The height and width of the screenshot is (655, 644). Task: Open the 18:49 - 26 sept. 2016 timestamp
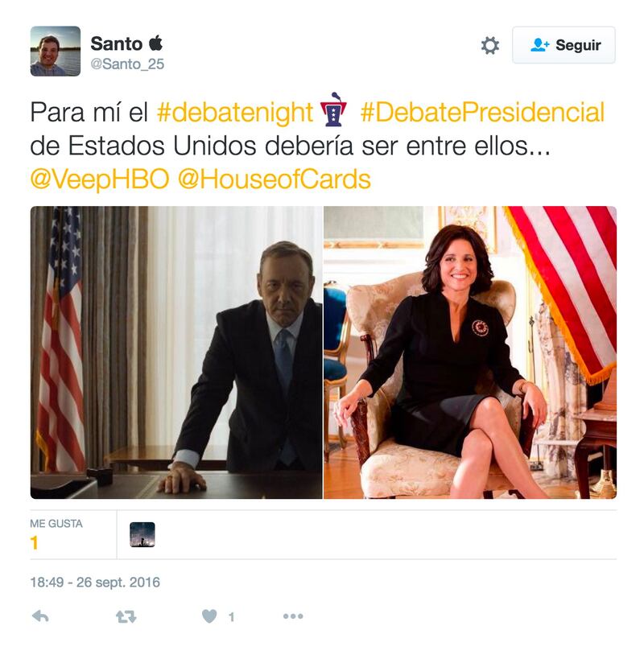coord(95,582)
